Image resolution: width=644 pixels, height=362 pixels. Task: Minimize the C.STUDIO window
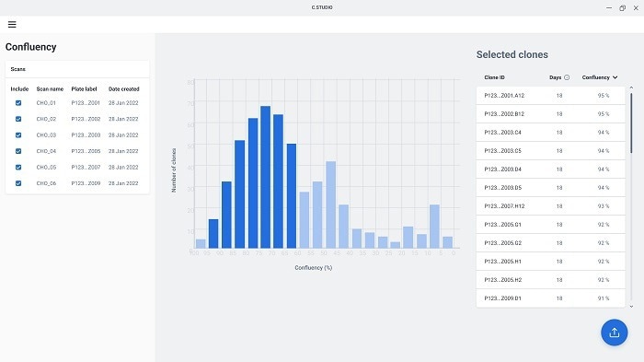(x=609, y=7)
